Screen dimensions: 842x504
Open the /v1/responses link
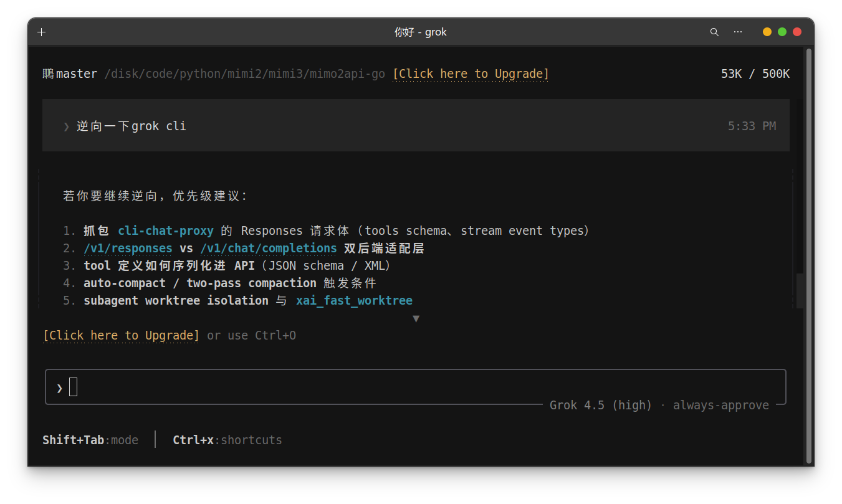coord(128,249)
